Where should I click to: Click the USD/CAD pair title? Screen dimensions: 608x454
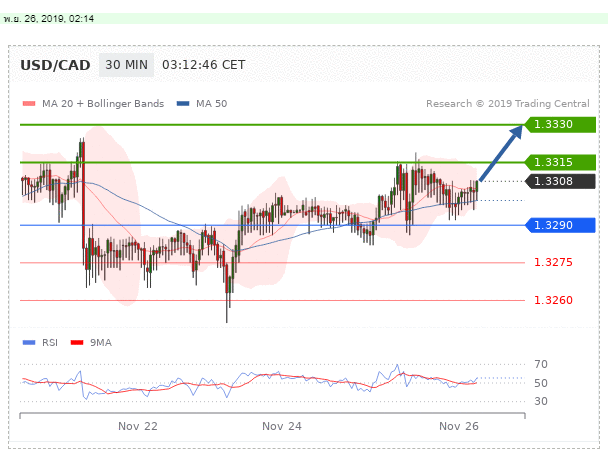pyautogui.click(x=55, y=65)
